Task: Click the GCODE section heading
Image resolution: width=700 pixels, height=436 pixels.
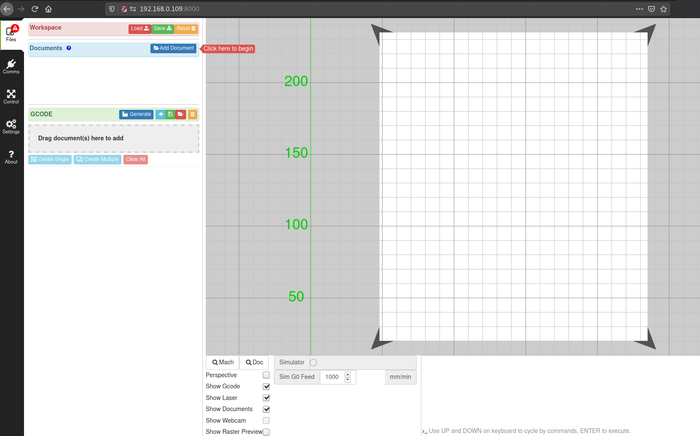Action: 41,114
